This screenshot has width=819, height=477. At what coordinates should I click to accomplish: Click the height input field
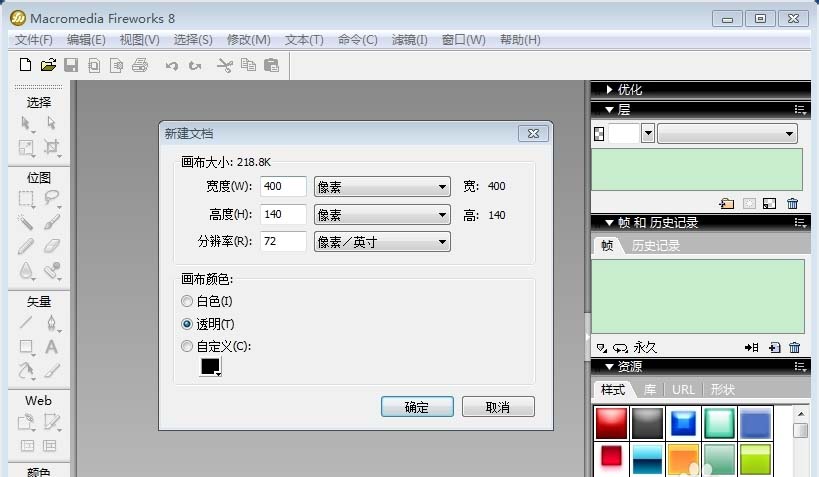click(283, 214)
